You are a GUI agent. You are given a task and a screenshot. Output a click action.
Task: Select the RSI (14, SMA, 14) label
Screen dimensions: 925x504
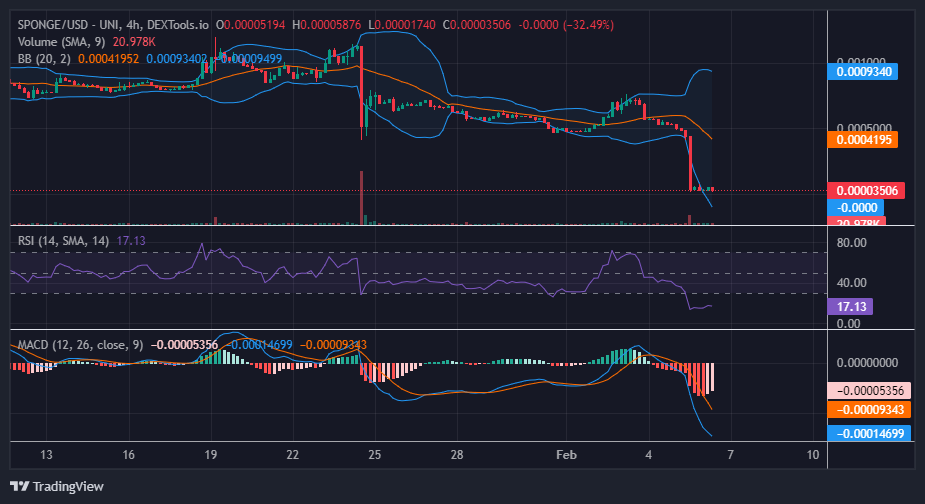coord(63,241)
